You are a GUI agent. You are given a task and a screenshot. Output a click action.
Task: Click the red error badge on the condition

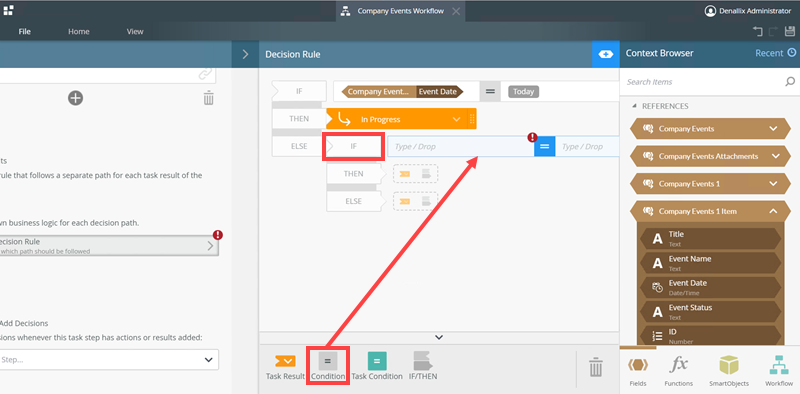click(533, 137)
